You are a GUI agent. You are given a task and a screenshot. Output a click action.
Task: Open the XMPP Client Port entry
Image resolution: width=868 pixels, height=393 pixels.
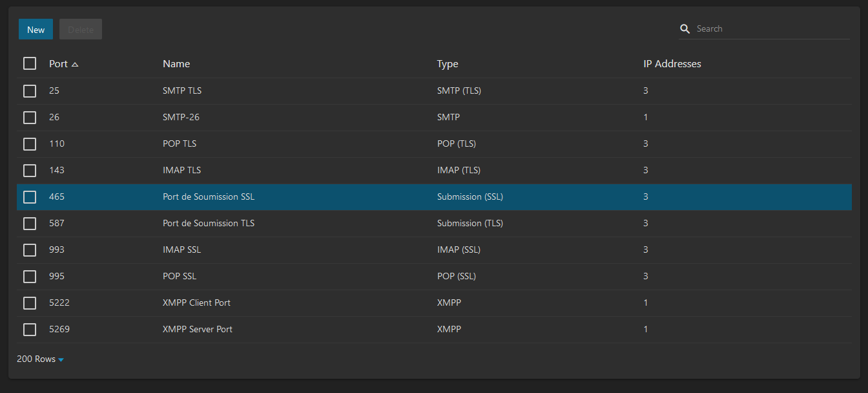point(196,303)
